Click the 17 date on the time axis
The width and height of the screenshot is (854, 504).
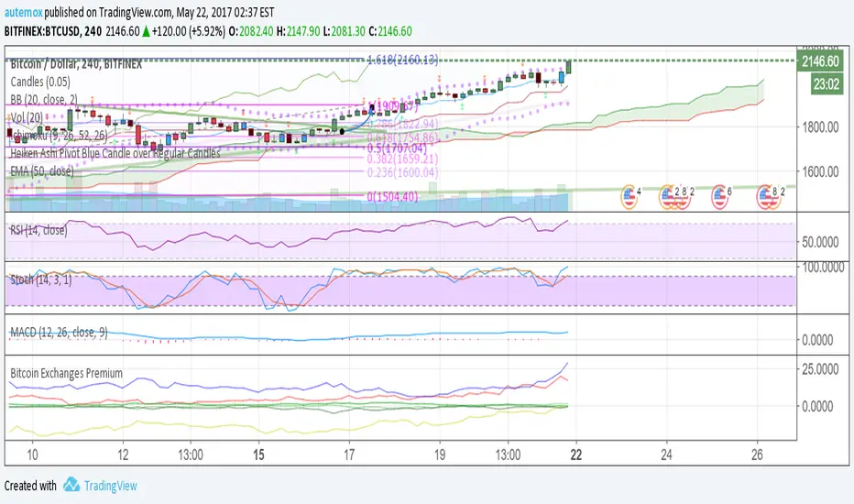(349, 455)
